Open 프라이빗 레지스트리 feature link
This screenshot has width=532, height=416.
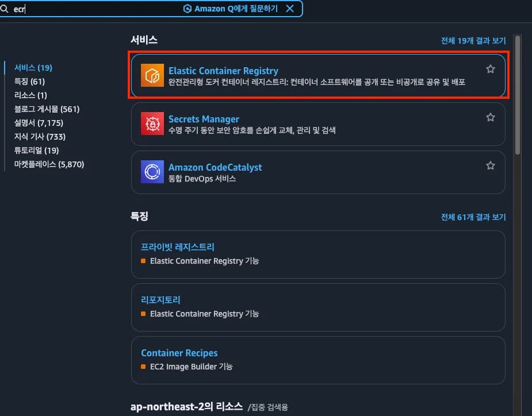[x=178, y=247]
